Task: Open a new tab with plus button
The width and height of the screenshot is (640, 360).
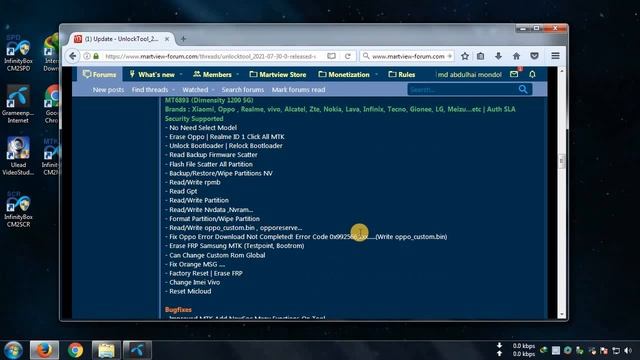Action: (x=183, y=39)
